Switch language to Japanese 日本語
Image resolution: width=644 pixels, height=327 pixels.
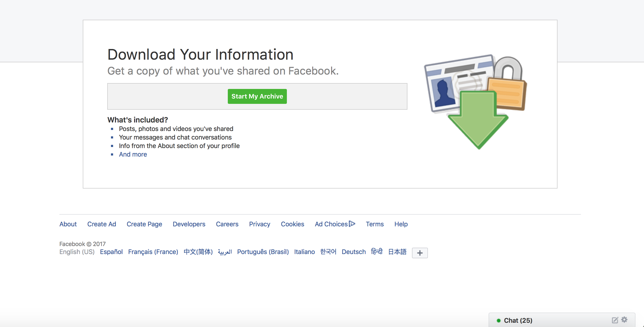click(x=397, y=252)
